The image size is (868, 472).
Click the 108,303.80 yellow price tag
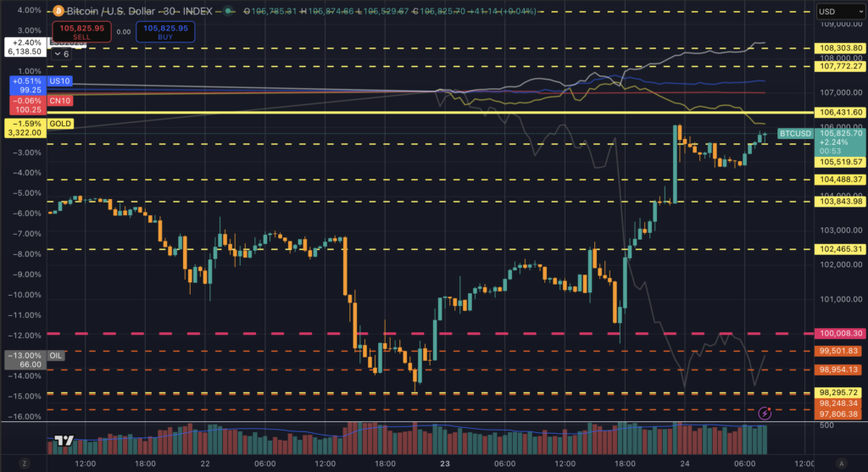839,48
